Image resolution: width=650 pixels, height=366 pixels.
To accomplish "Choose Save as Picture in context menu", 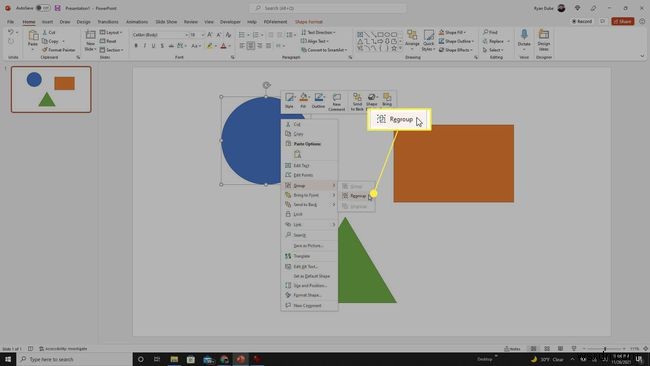I will coord(309,246).
